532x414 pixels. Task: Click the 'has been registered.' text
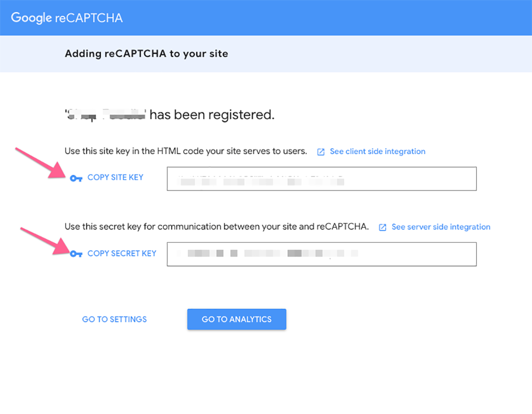coord(212,115)
